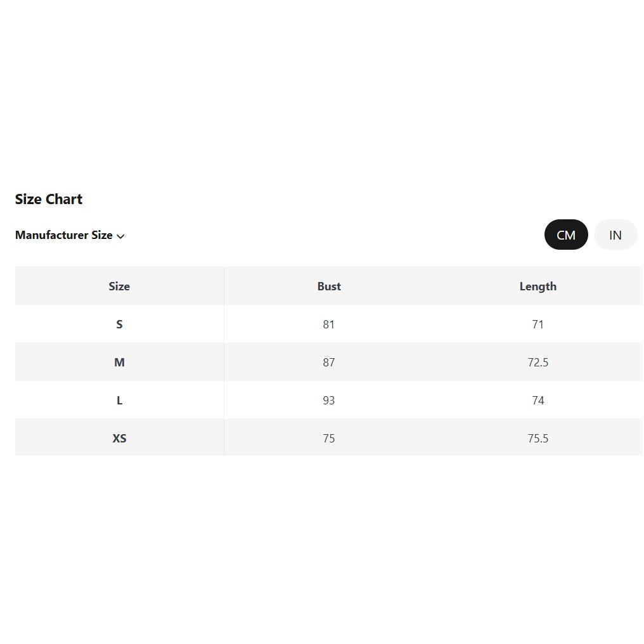Click the Size Chart heading
This screenshot has height=644, width=644.
(x=48, y=199)
